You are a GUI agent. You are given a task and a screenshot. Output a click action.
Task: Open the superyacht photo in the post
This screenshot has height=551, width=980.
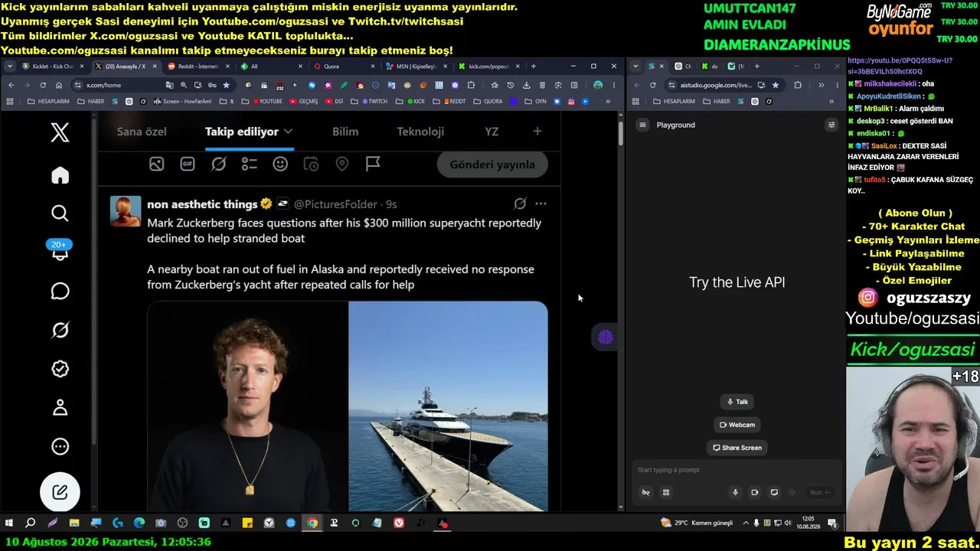tap(448, 406)
